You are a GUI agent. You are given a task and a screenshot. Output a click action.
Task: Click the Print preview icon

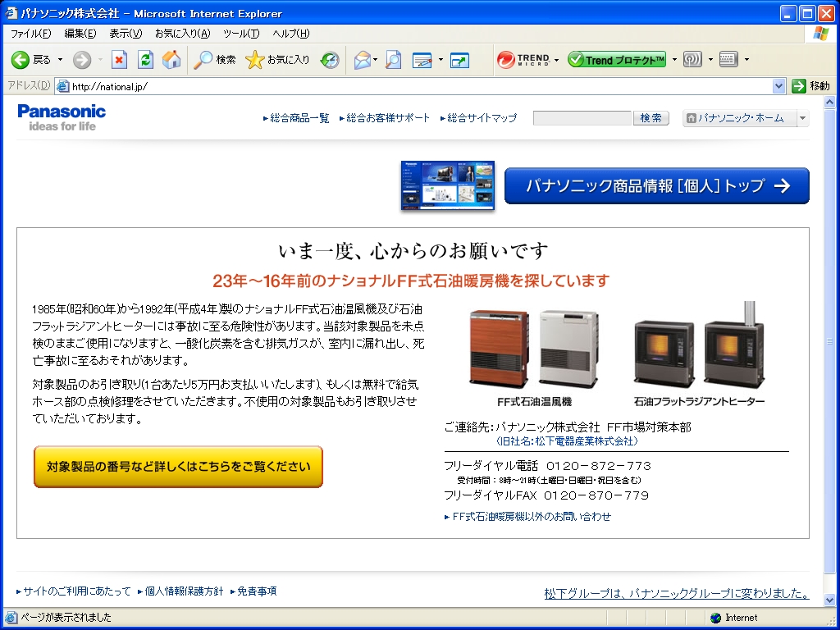393,59
